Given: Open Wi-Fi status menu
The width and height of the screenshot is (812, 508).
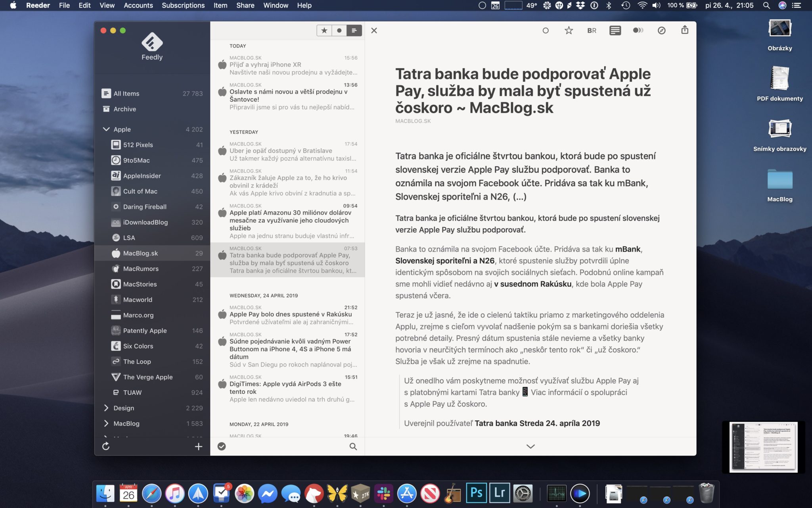Looking at the screenshot, I should 642,5.
